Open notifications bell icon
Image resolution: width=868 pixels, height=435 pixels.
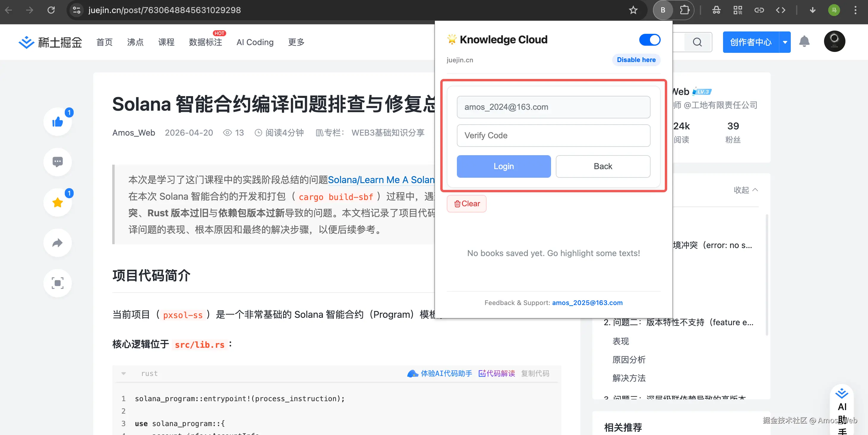point(804,42)
